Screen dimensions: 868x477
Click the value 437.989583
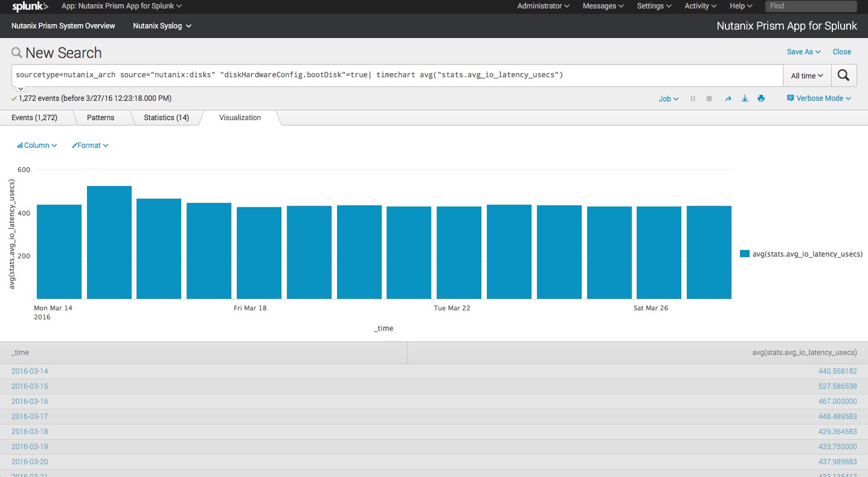pos(837,462)
